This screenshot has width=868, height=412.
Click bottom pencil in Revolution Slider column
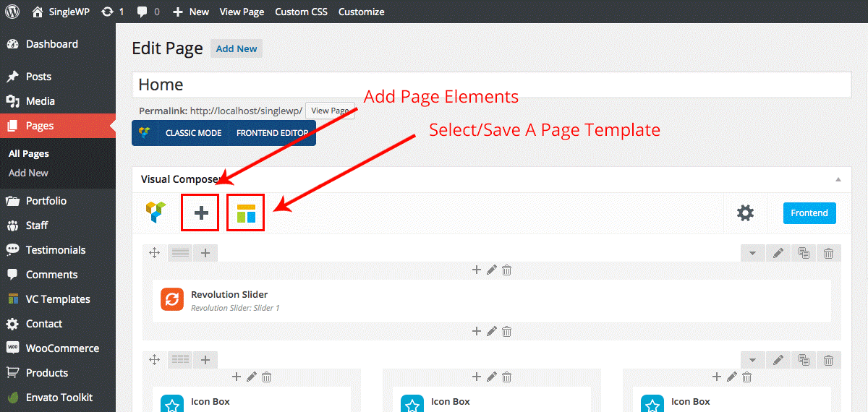(x=492, y=331)
